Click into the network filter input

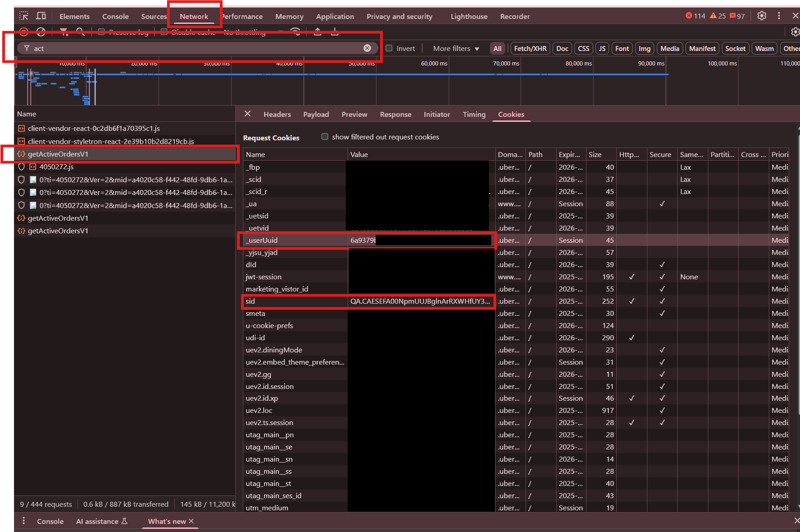(x=197, y=48)
